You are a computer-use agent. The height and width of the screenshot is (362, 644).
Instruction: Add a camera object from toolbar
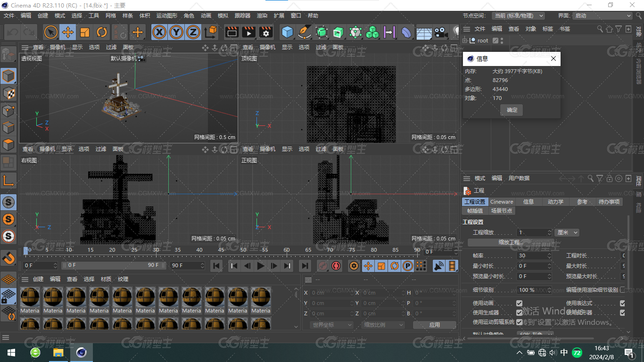(441, 32)
